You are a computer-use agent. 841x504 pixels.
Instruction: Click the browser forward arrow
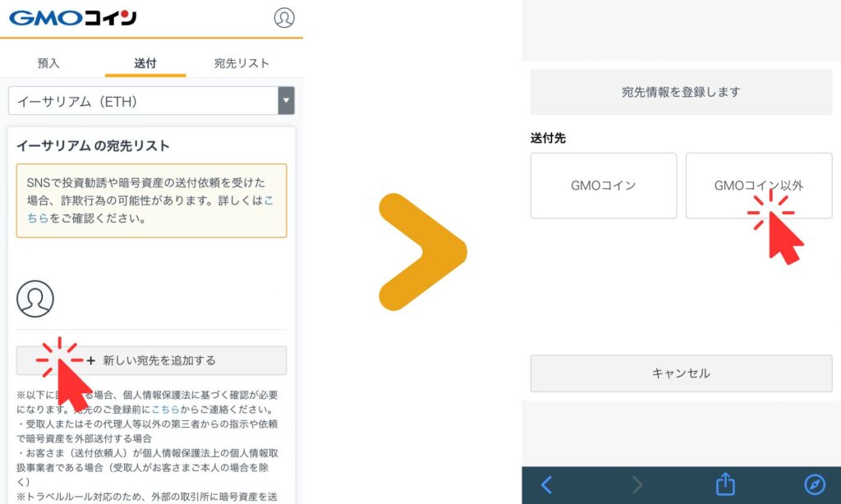pos(636,484)
